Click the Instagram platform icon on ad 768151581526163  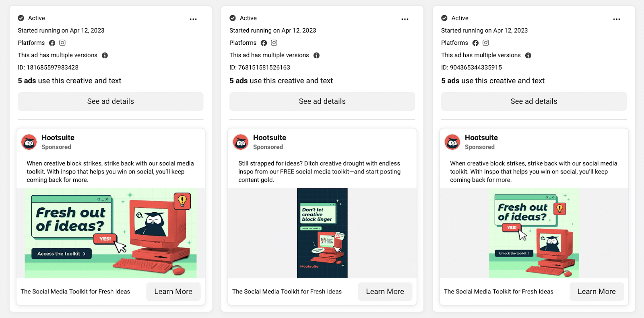pyautogui.click(x=274, y=43)
